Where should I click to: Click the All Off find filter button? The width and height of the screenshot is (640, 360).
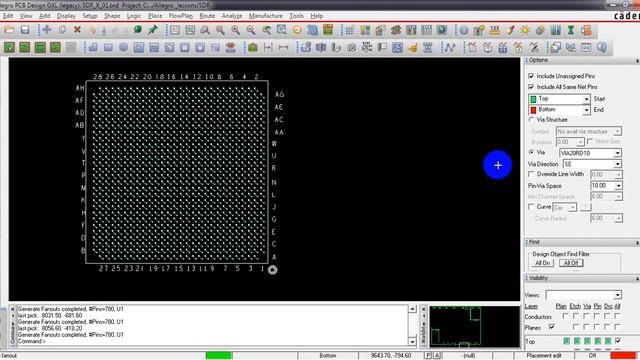tap(571, 263)
